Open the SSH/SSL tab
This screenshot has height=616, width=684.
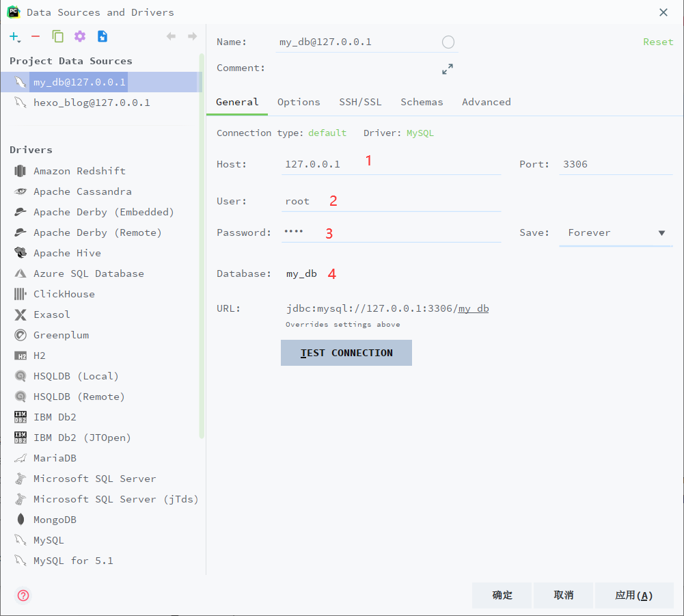tap(360, 102)
